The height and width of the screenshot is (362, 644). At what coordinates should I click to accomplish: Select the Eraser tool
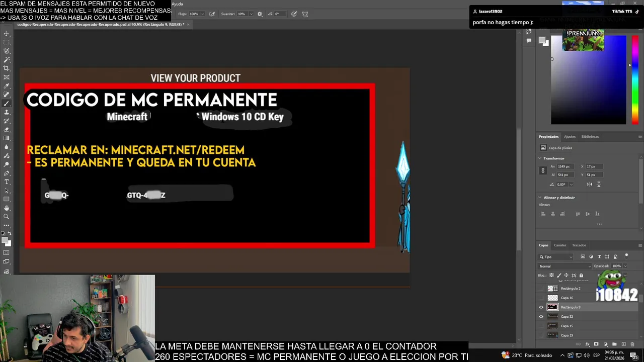tap(7, 129)
